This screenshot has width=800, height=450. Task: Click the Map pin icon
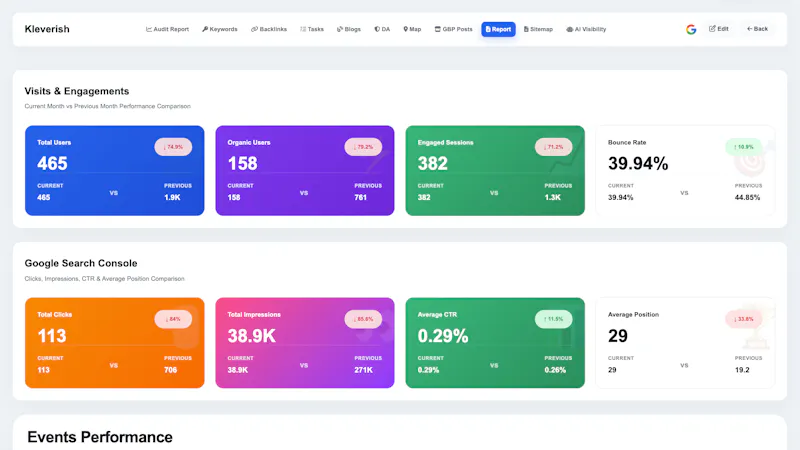pos(406,29)
